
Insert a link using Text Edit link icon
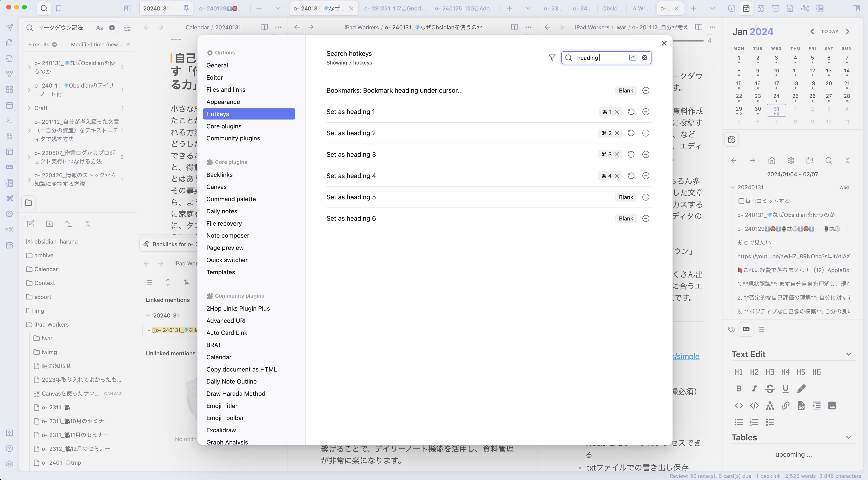pos(785,405)
